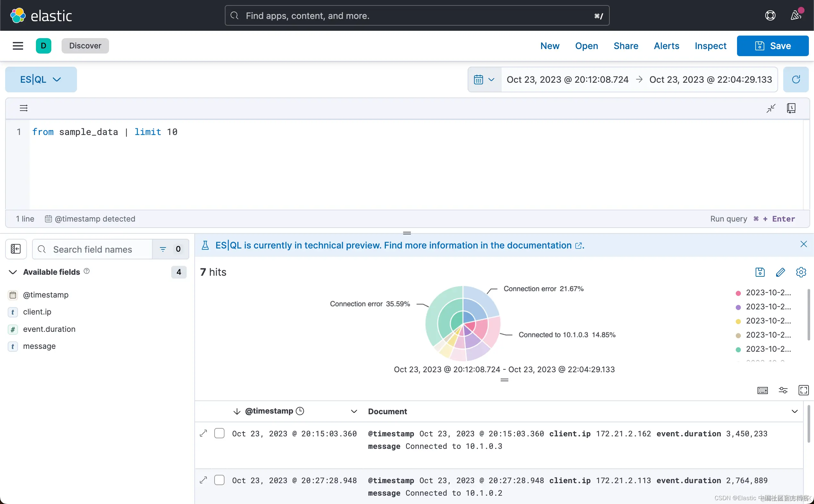This screenshot has width=814, height=504.
Task: Minimize the ES|QL query editor
Action: coord(771,108)
